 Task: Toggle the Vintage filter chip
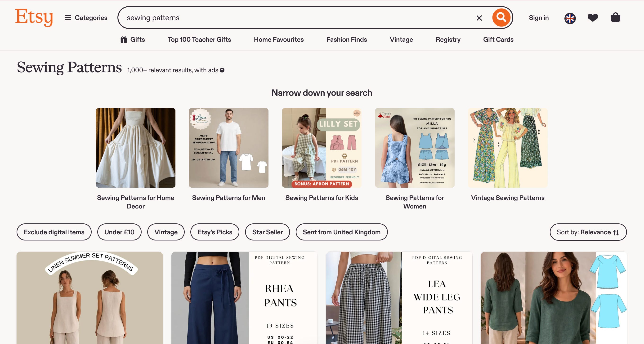[166, 232]
